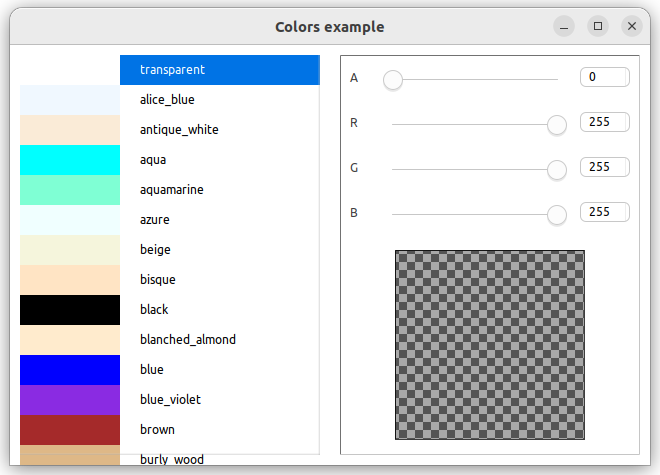Screen dimensions: 660x475
Task: Pick bisque in the list
Action: [220, 280]
